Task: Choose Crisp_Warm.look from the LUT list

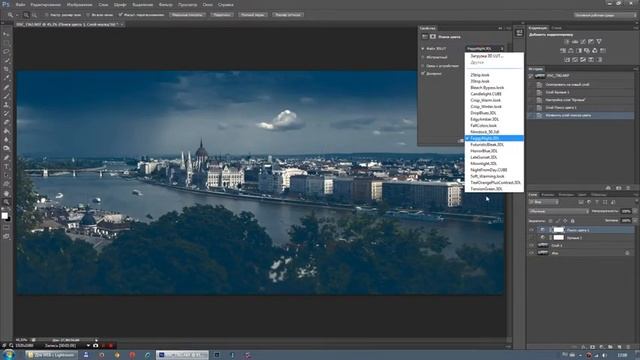Action: (486, 100)
